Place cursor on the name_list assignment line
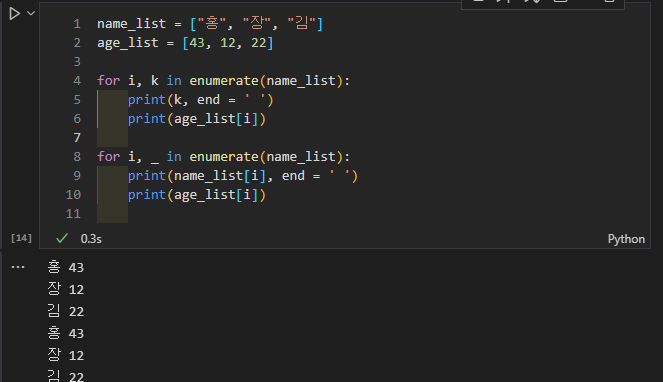 point(210,24)
